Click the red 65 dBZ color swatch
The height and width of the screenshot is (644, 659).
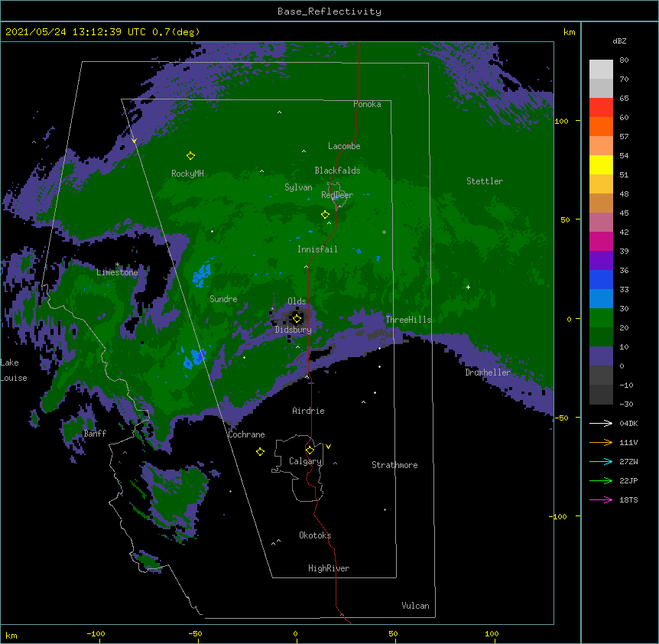click(601, 107)
